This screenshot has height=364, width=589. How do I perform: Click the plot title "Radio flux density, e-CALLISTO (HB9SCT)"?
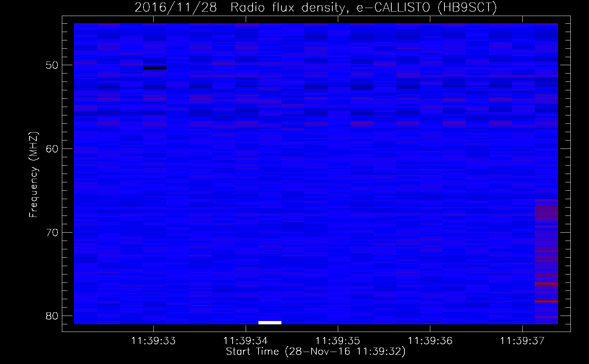(364, 8)
